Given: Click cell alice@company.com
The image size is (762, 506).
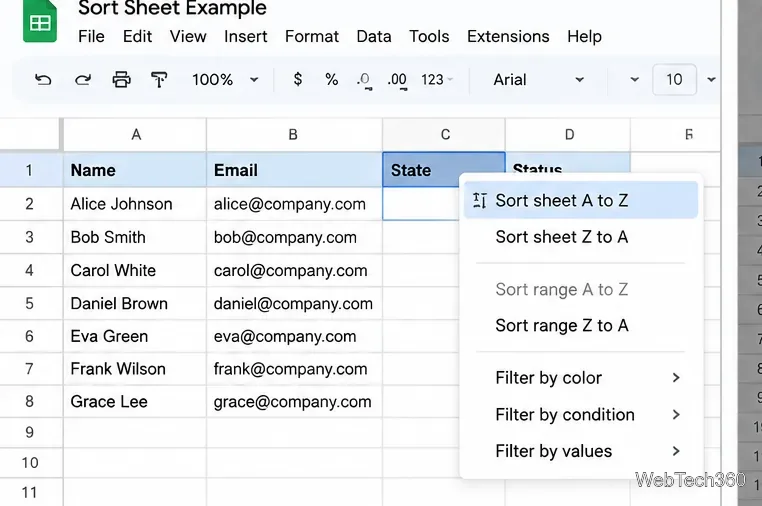Looking at the screenshot, I should 294,204.
